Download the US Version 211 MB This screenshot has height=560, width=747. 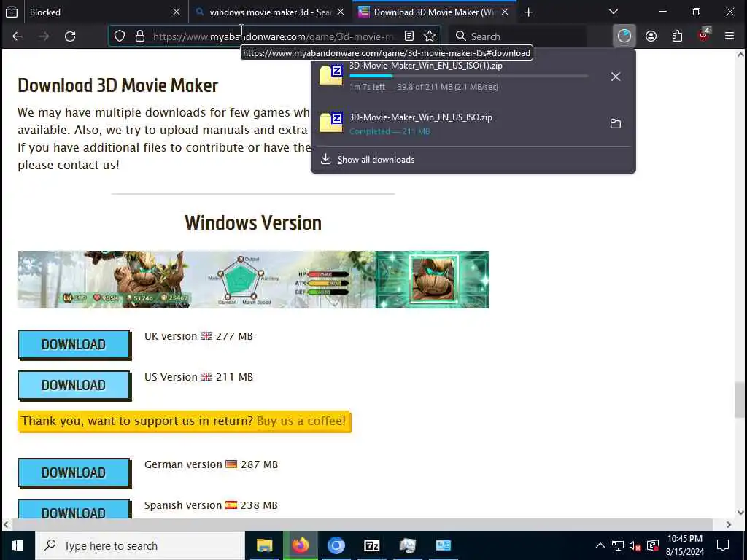pyautogui.click(x=74, y=385)
